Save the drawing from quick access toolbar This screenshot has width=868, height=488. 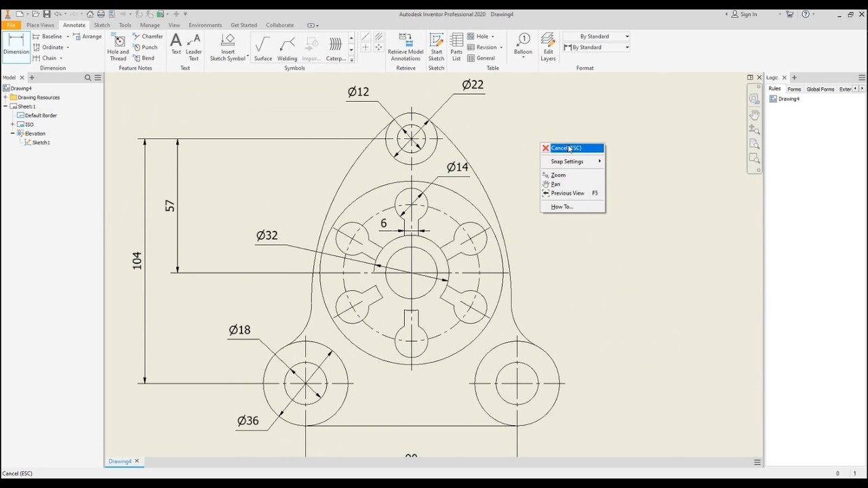[x=47, y=14]
